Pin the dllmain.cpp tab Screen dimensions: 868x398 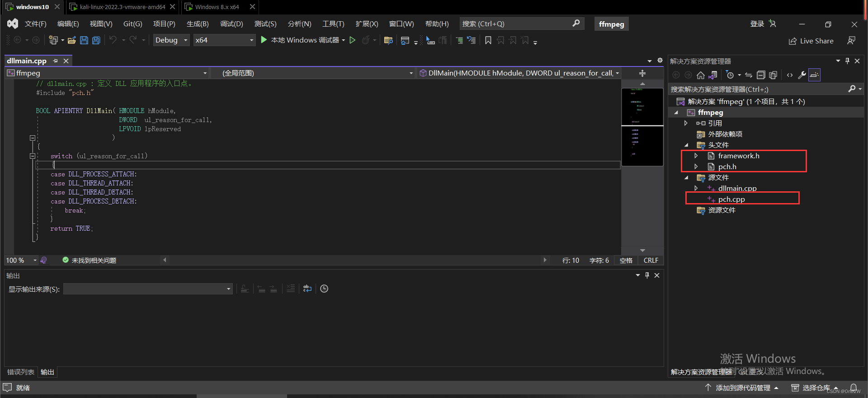pos(55,61)
